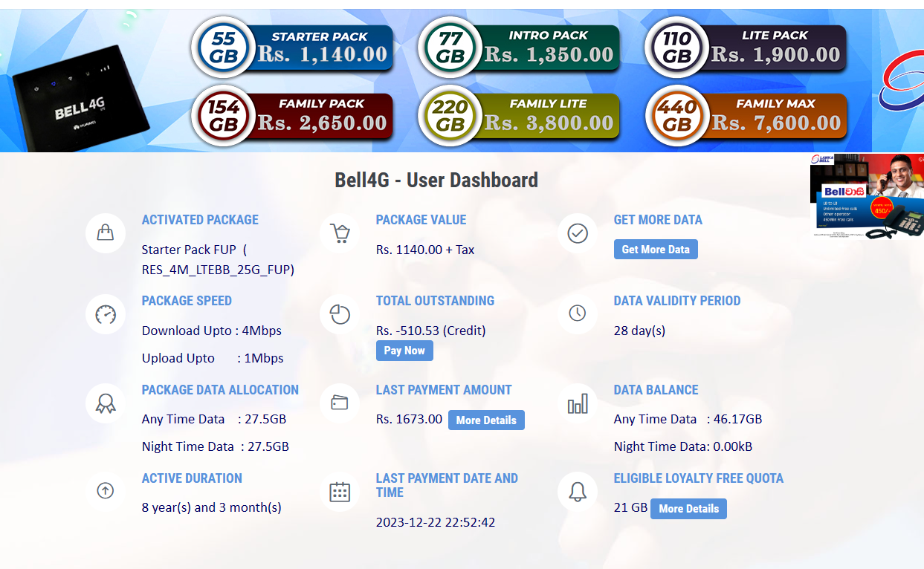
Task: Click the 2023-12-22 22:52:42 timestamp
Action: click(436, 522)
